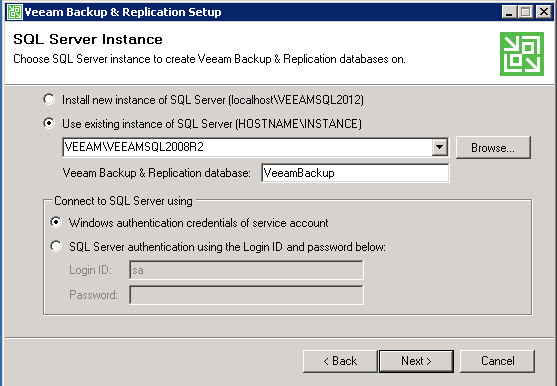Click the green Veeam logo in the header
Viewport: 557px width, 386px height.
coord(522,54)
